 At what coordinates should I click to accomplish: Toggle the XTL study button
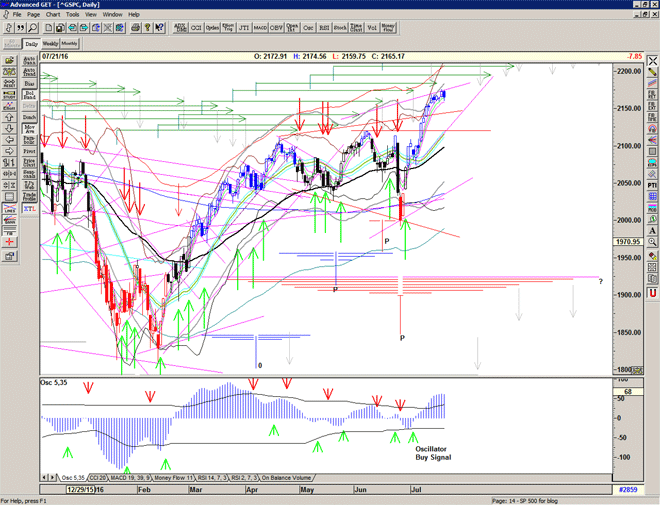tap(29, 208)
